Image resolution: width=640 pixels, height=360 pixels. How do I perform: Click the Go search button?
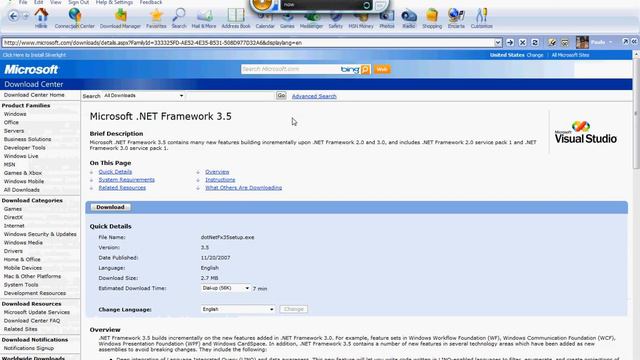(281, 96)
